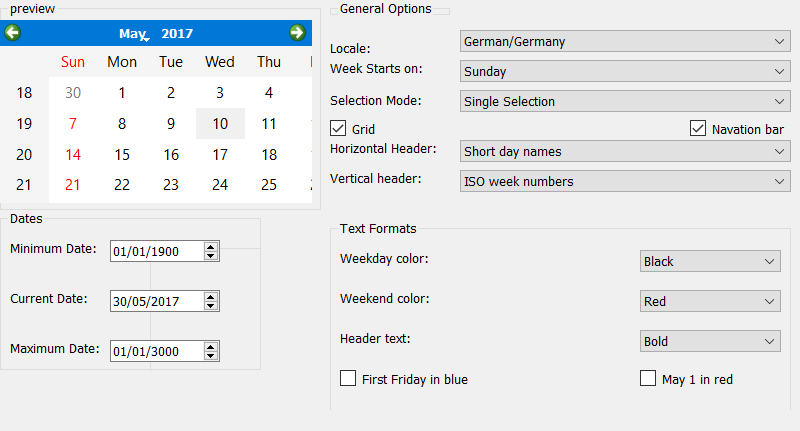Click the May month selector in header
Screen dimensions: 800x431
click(133, 34)
